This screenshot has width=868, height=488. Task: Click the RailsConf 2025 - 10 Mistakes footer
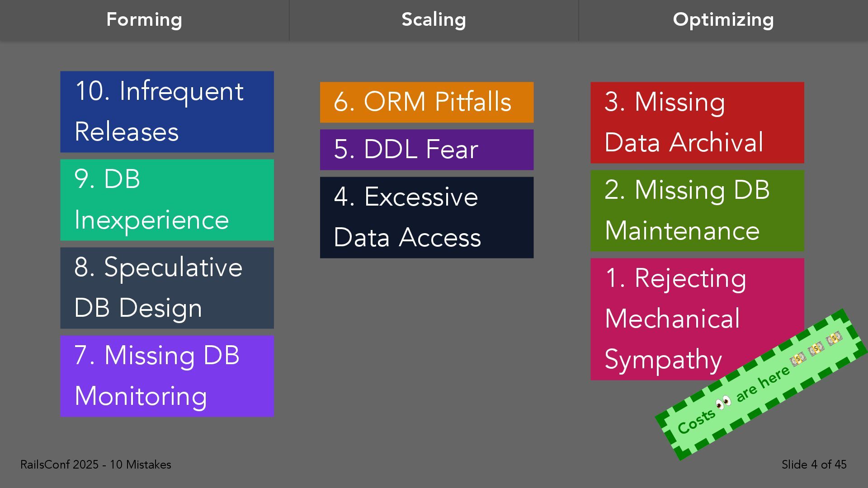click(96, 465)
